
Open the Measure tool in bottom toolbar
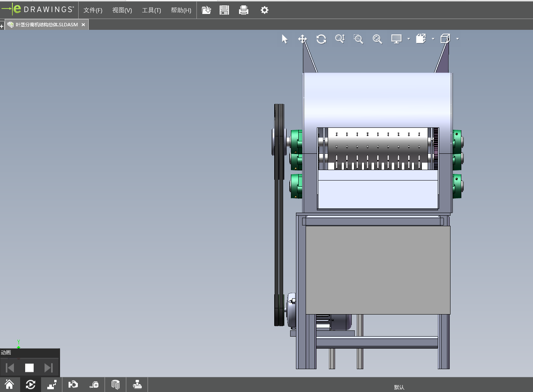pyautogui.click(x=94, y=384)
